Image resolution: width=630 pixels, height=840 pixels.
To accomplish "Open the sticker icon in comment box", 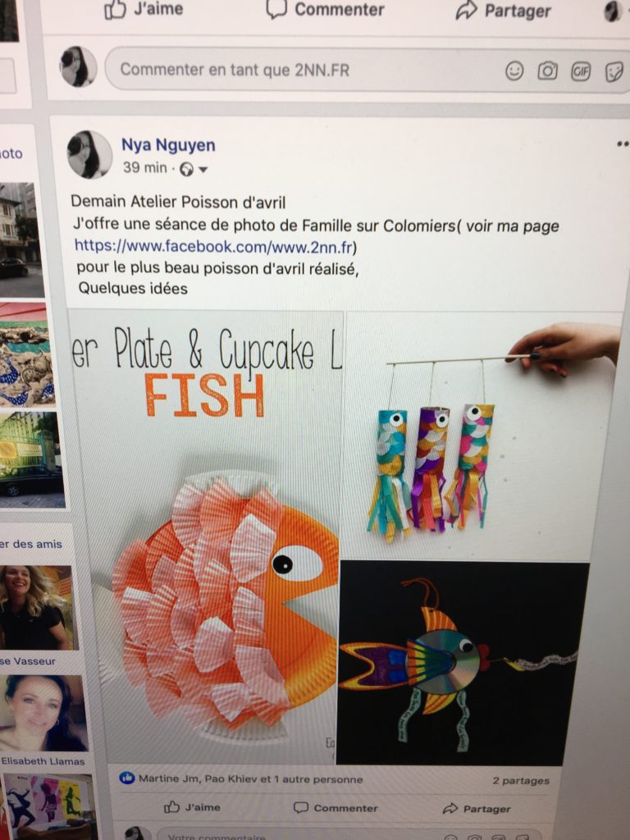I will 614,72.
